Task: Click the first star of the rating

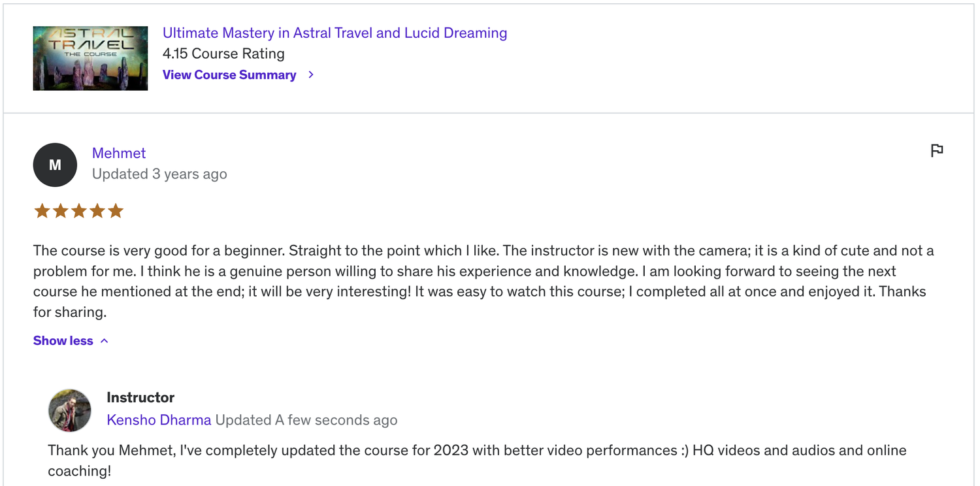Action: (42, 210)
